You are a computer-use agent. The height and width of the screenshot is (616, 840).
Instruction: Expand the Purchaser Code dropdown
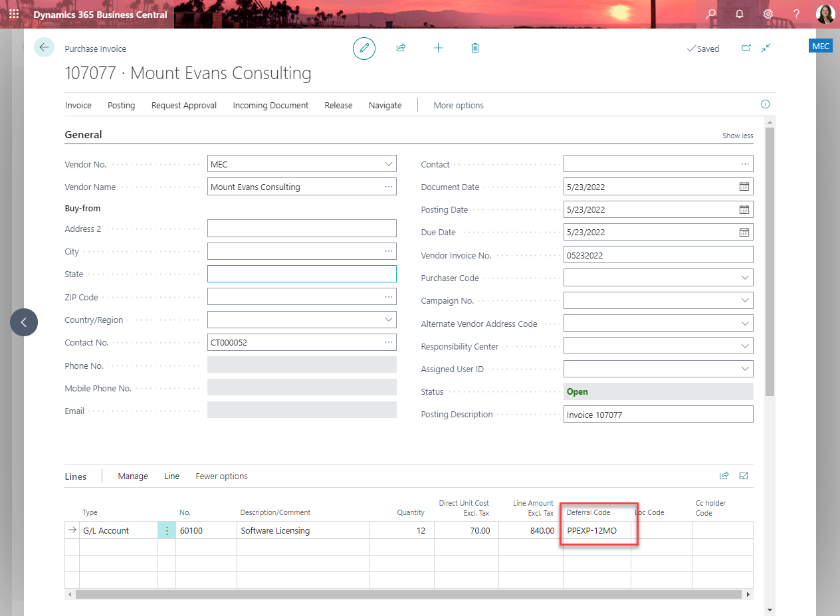(745, 278)
